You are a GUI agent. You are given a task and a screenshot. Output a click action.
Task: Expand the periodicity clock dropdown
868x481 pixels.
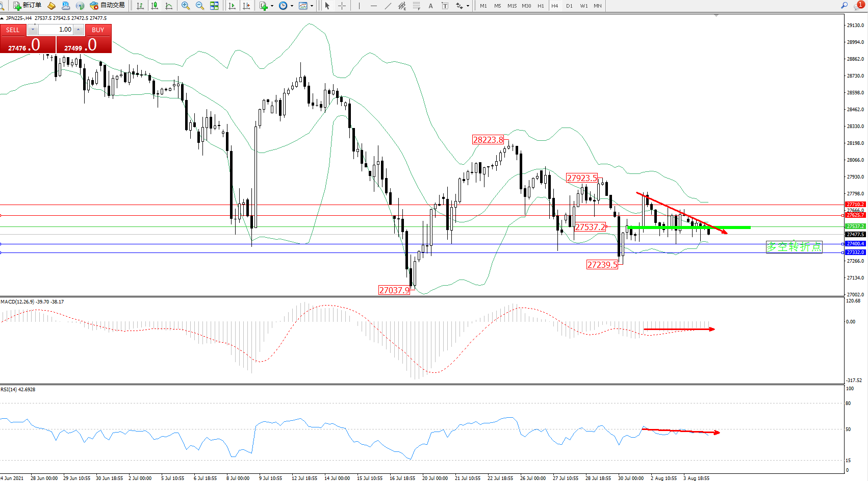[x=292, y=6]
